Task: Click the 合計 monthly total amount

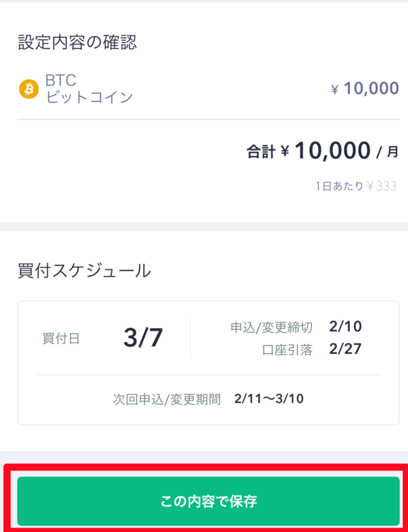Action: click(333, 151)
